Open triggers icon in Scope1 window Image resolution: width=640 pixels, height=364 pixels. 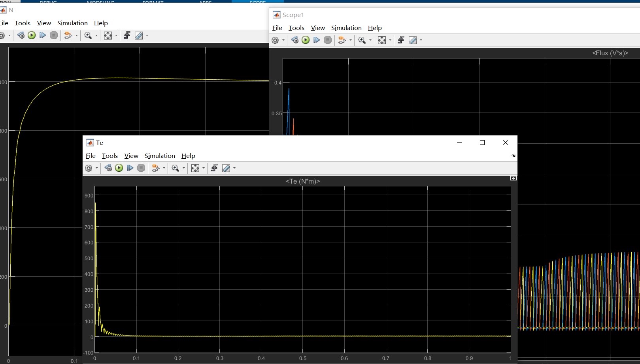[401, 40]
